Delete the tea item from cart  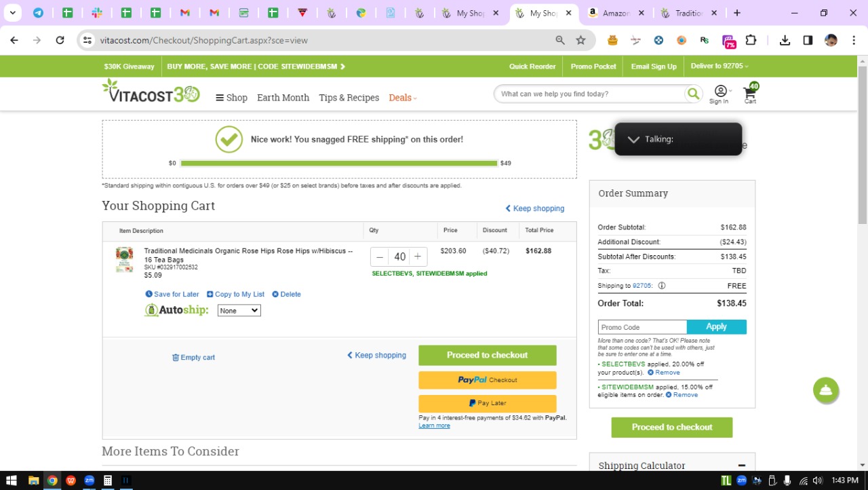(x=286, y=295)
